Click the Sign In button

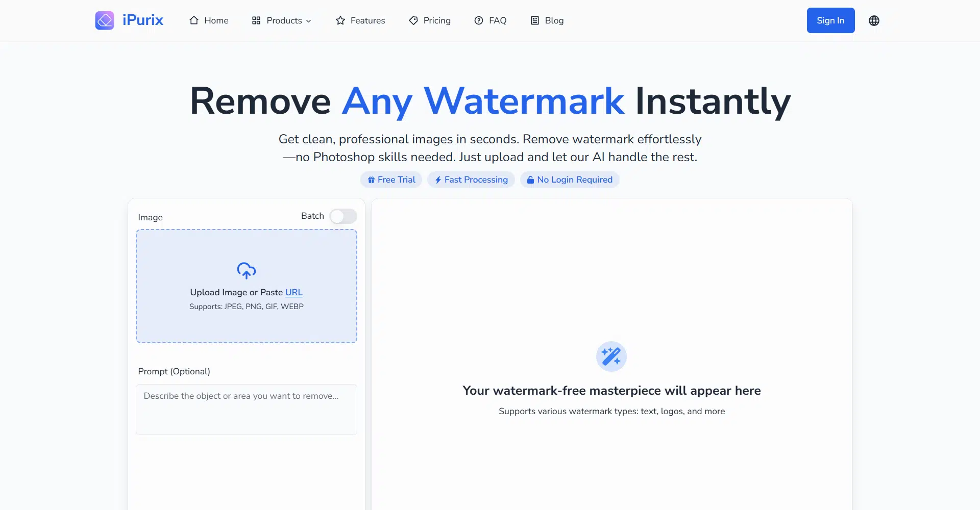click(830, 20)
